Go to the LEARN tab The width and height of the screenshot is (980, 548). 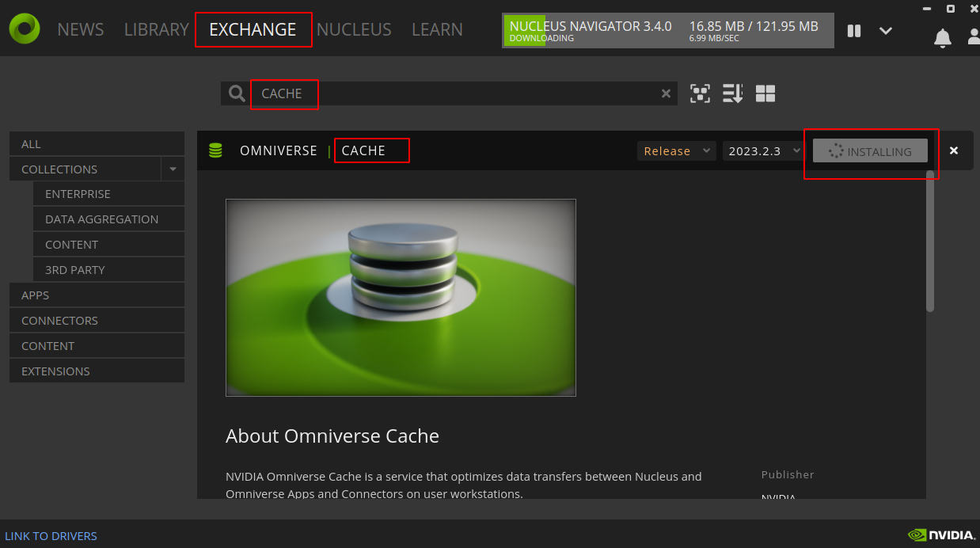point(437,29)
